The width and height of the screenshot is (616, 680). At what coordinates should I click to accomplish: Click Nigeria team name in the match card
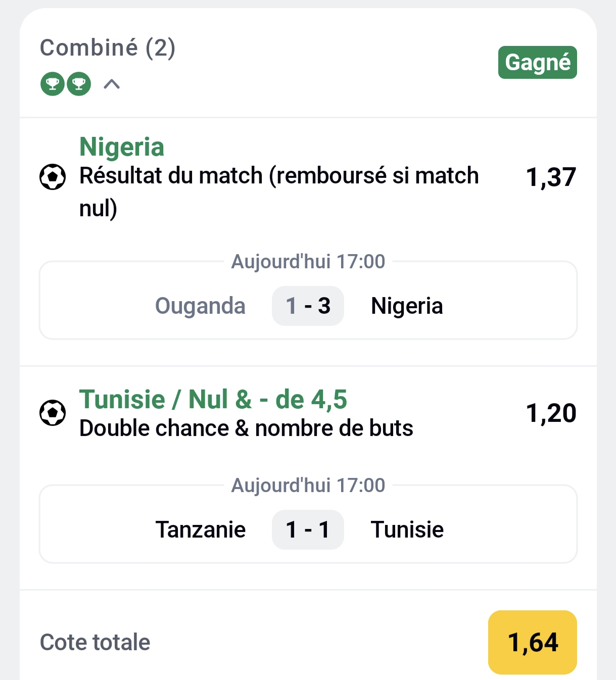click(x=407, y=306)
